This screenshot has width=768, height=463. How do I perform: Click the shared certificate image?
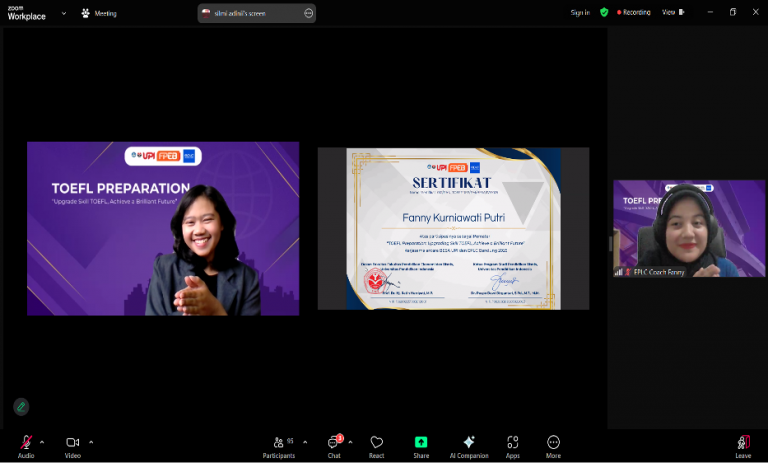click(x=454, y=228)
